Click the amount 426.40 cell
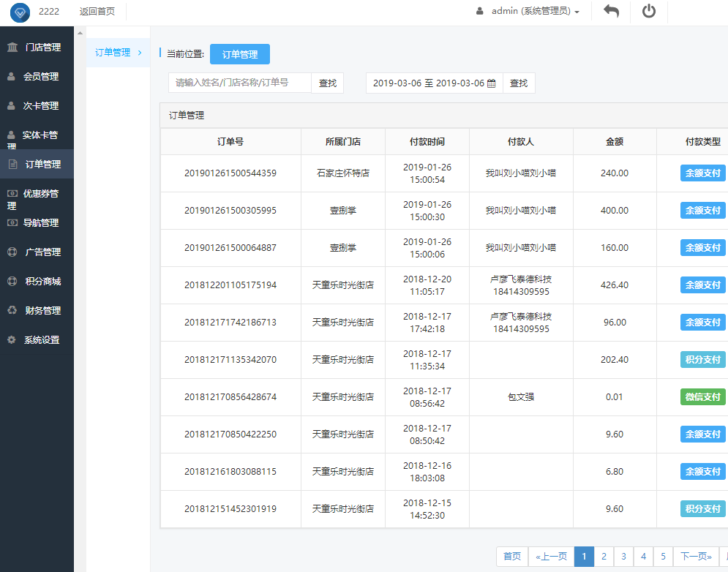The image size is (728, 572). [x=615, y=285]
